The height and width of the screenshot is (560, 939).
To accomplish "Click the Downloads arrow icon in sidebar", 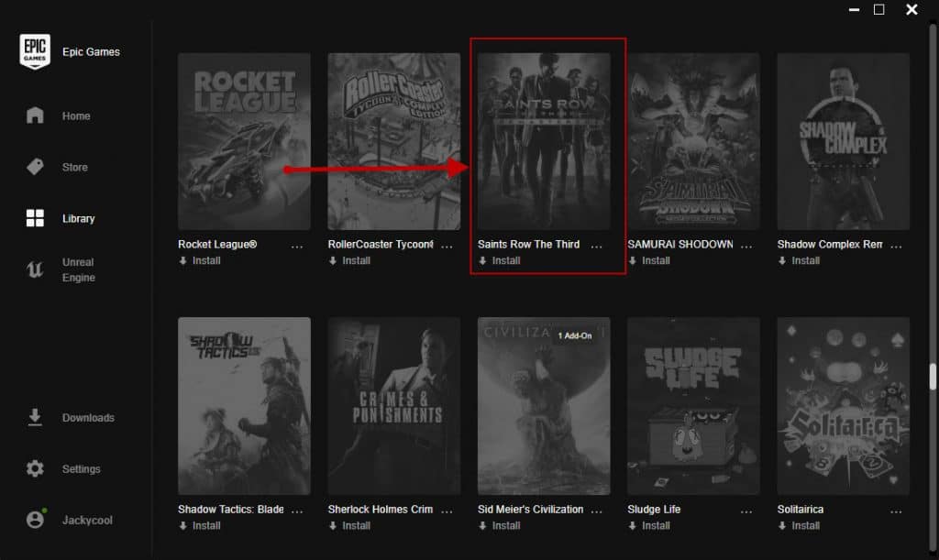I will point(35,417).
